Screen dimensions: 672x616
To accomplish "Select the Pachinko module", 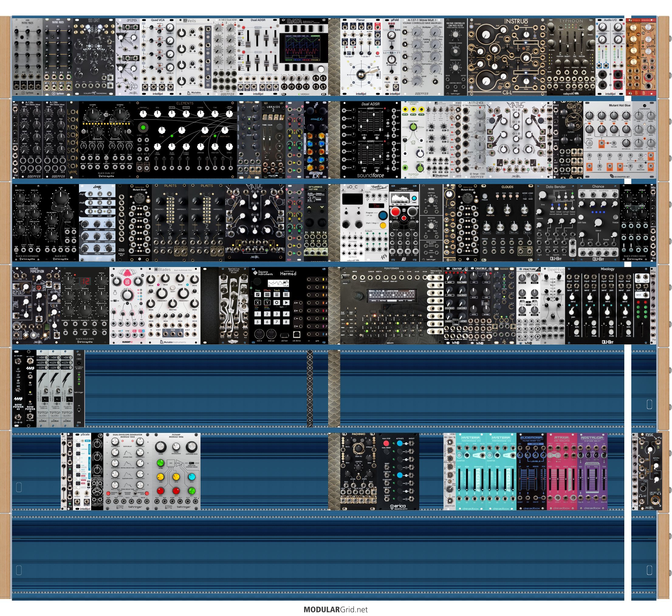I will coord(358,472).
